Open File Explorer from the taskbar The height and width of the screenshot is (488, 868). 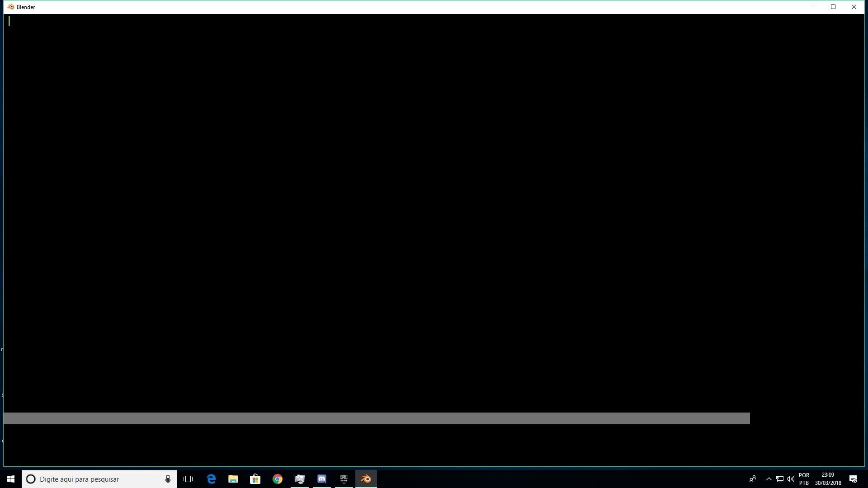click(233, 479)
